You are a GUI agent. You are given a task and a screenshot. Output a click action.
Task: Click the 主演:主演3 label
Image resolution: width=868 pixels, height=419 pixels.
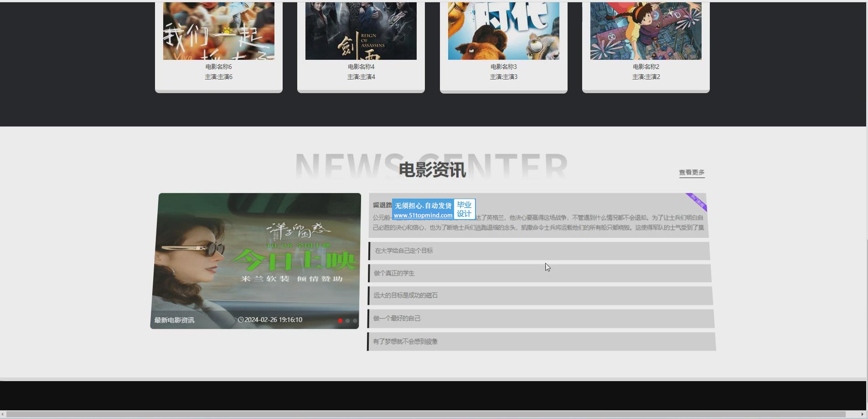click(504, 77)
